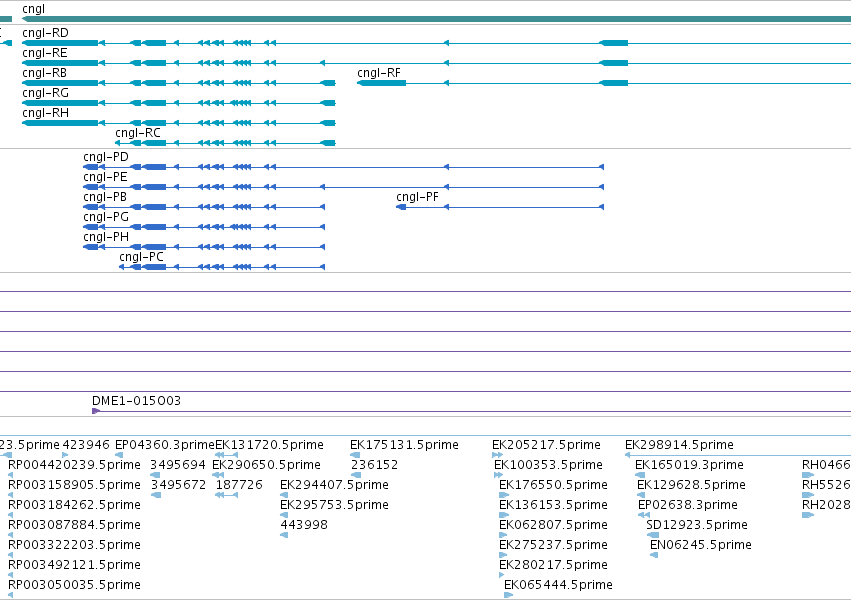Image resolution: width=851 pixels, height=600 pixels.
Task: Click EST label EP02638.3prime
Action: pos(688,506)
